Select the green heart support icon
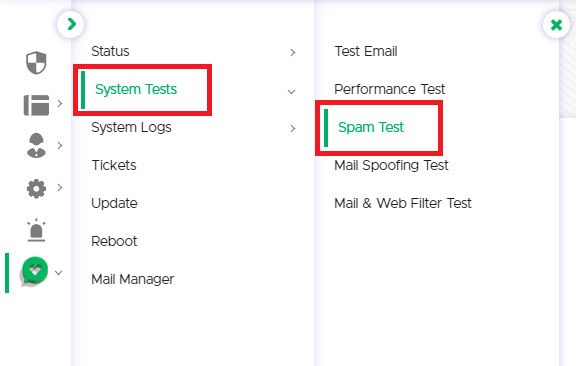The image size is (576, 366). [35, 272]
